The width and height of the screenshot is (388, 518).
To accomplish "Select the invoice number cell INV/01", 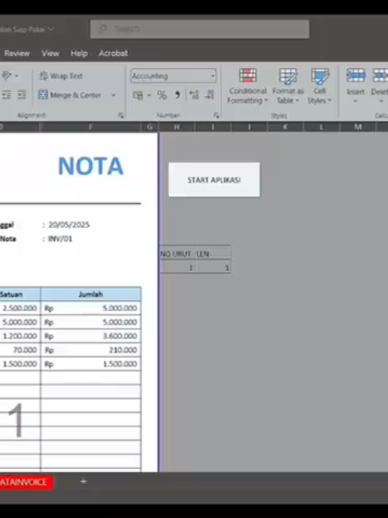I will click(60, 239).
